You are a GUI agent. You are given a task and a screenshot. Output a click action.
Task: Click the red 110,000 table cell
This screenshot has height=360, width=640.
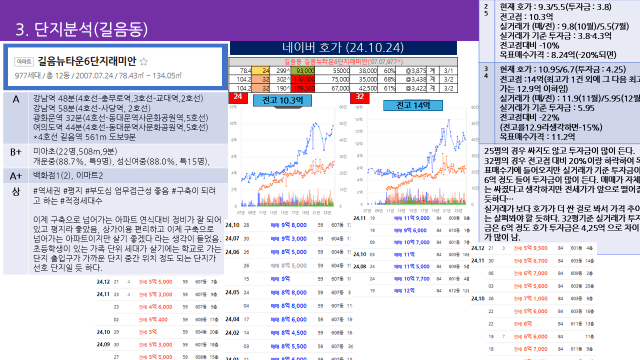[x=303, y=79]
